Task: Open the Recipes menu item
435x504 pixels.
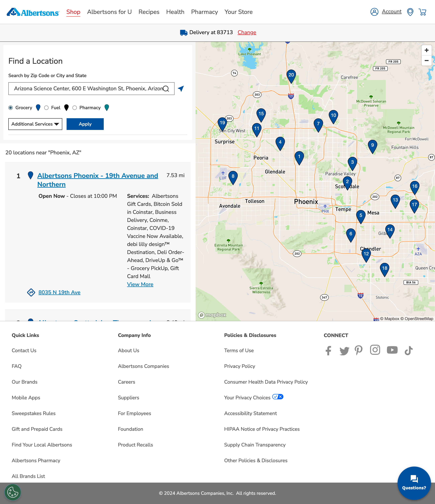Action: [x=149, y=12]
